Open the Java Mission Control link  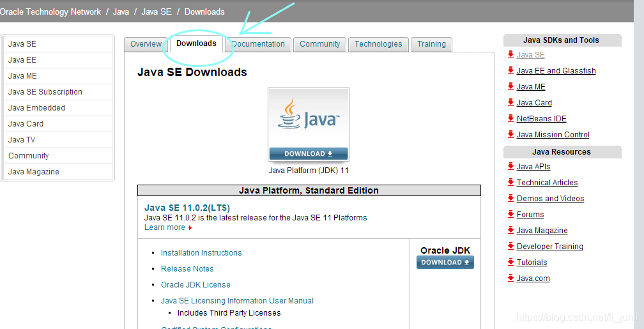(553, 135)
